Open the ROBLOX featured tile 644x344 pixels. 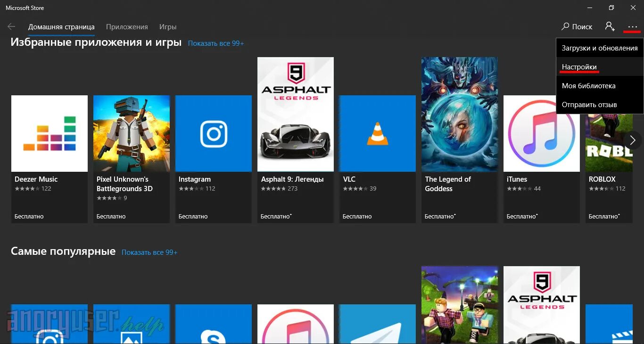coord(609,168)
